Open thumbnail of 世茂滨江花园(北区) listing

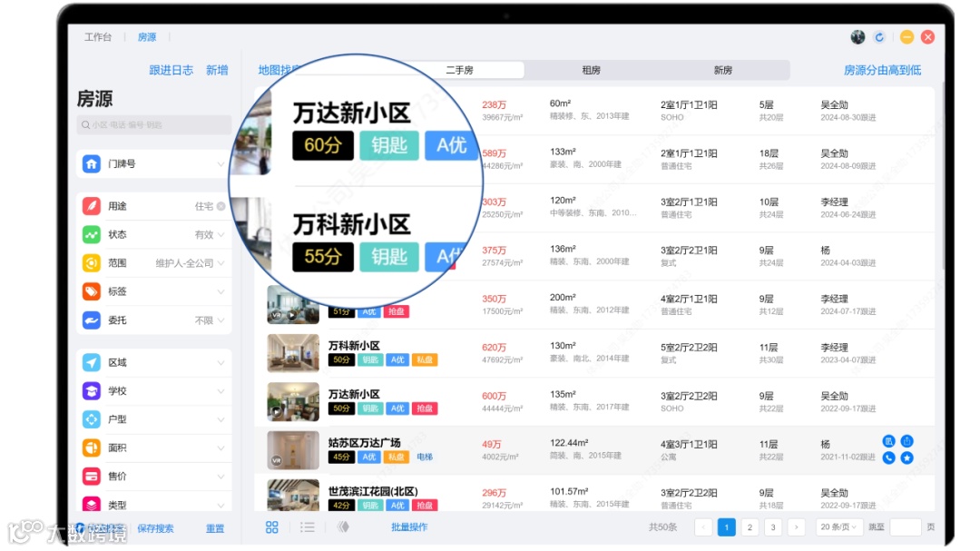[293, 496]
